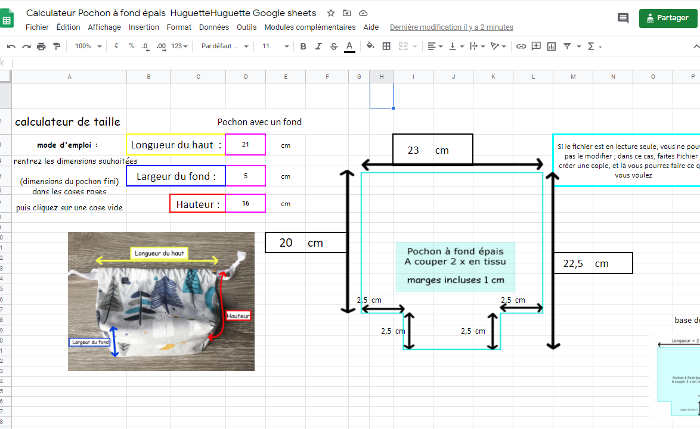
Task: Redo the last action
Action: click(x=26, y=46)
